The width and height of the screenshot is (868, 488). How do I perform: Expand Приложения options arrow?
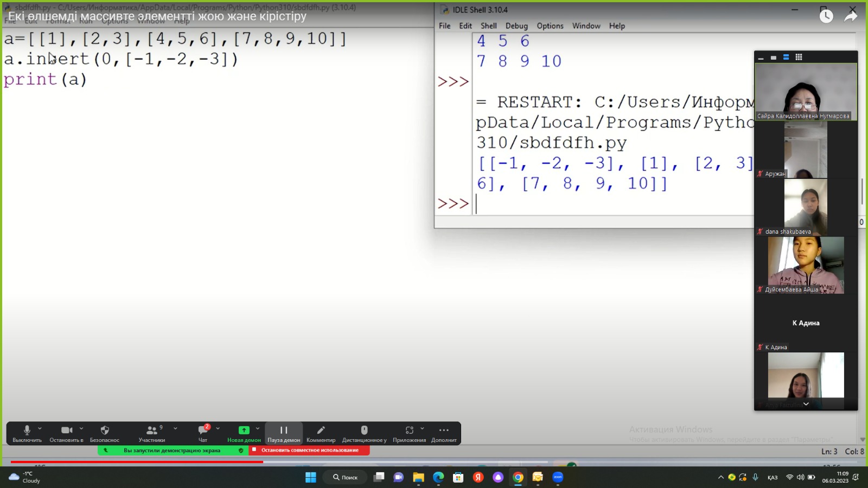422,428
